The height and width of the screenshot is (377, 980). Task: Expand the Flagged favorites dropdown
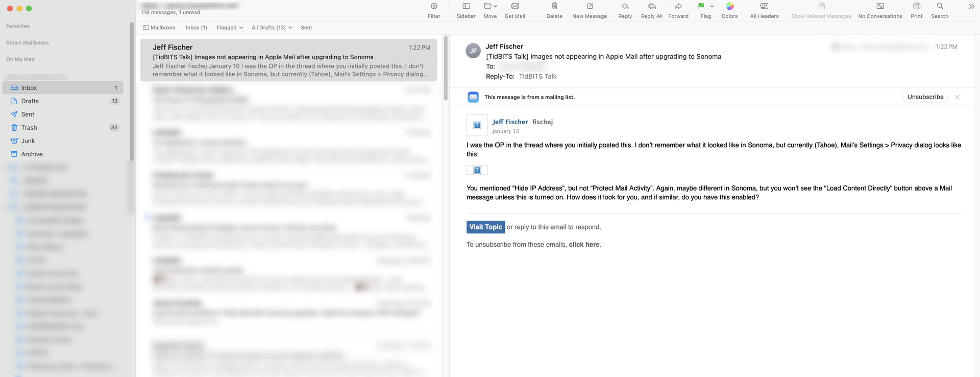229,28
